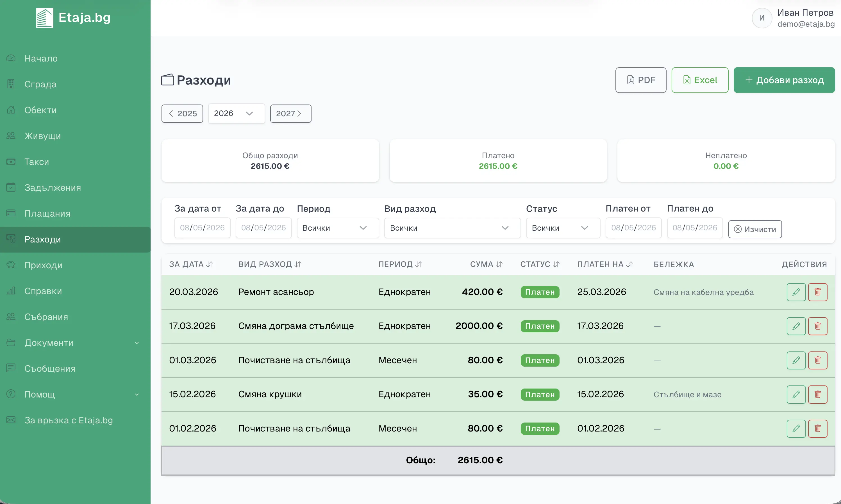Click note text Смяна на кабелна уредба
841x504 pixels.
(703, 292)
